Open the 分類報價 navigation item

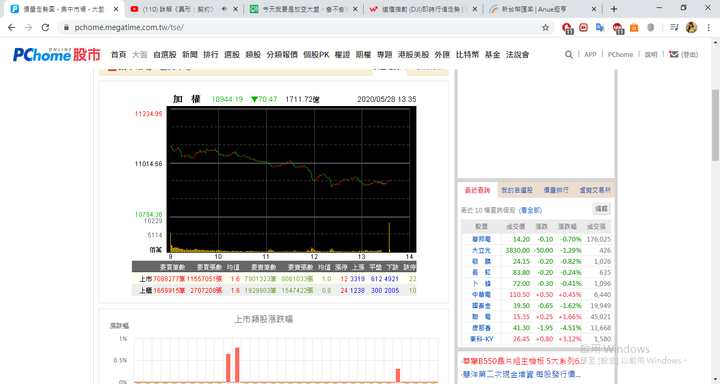pyautogui.click(x=282, y=55)
